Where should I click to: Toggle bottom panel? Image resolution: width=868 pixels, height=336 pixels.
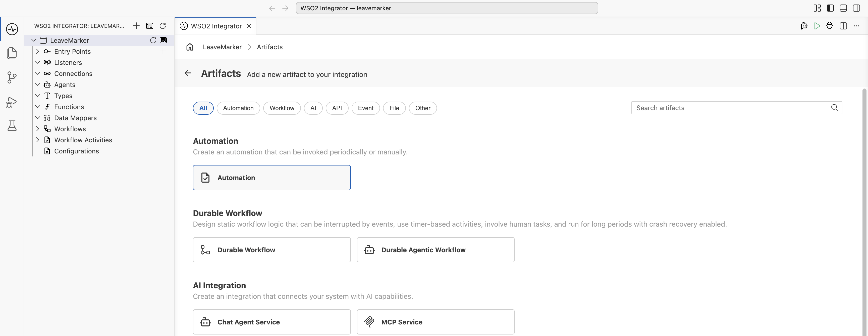(x=843, y=8)
